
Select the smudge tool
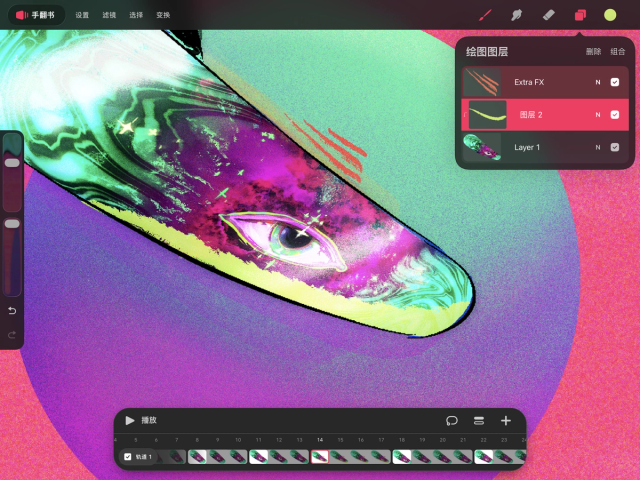(x=517, y=16)
